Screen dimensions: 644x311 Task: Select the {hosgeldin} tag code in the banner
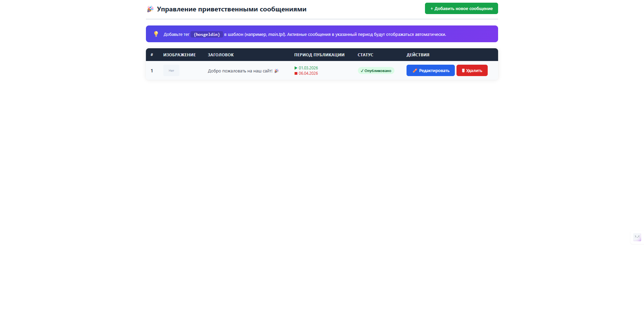(x=207, y=35)
